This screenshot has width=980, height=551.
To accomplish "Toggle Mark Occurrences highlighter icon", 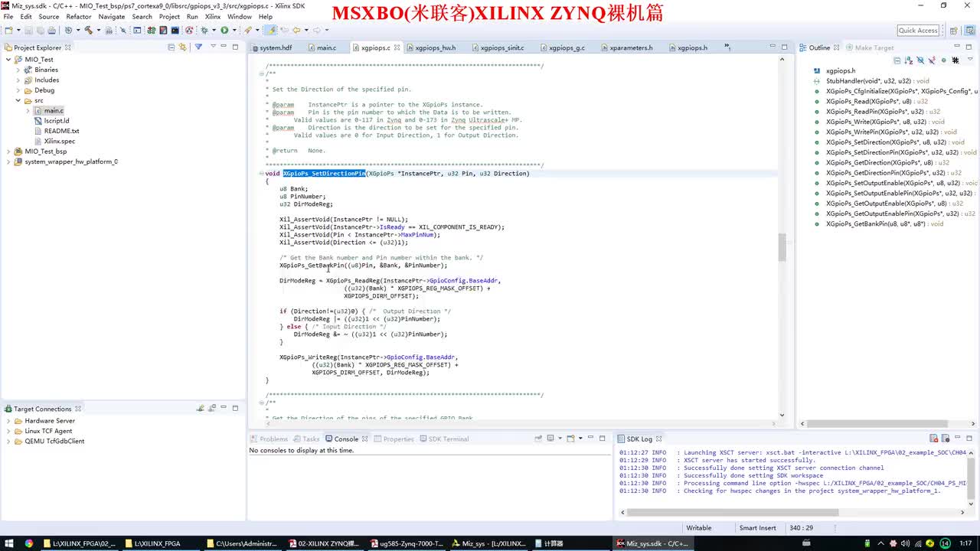I will coord(269,30).
